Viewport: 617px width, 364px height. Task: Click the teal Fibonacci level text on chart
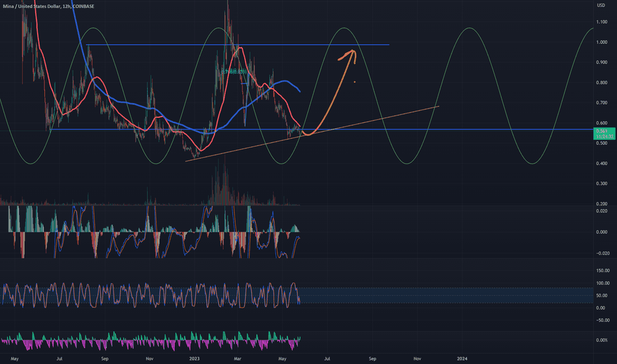pyautogui.click(x=234, y=71)
